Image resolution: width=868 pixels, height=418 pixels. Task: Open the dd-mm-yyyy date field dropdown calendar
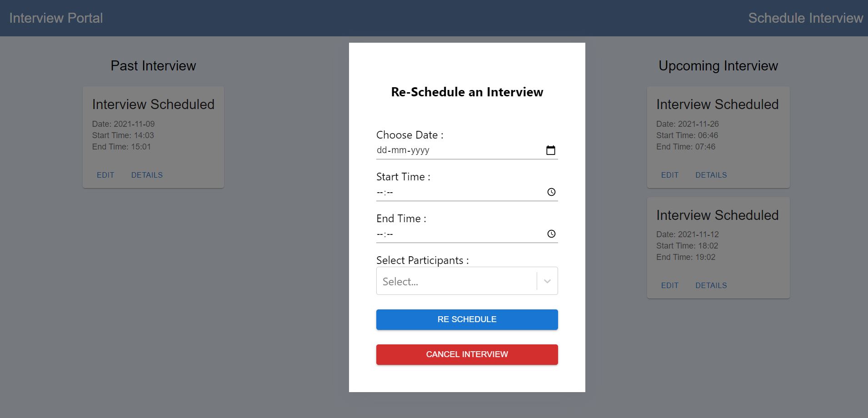pos(550,150)
